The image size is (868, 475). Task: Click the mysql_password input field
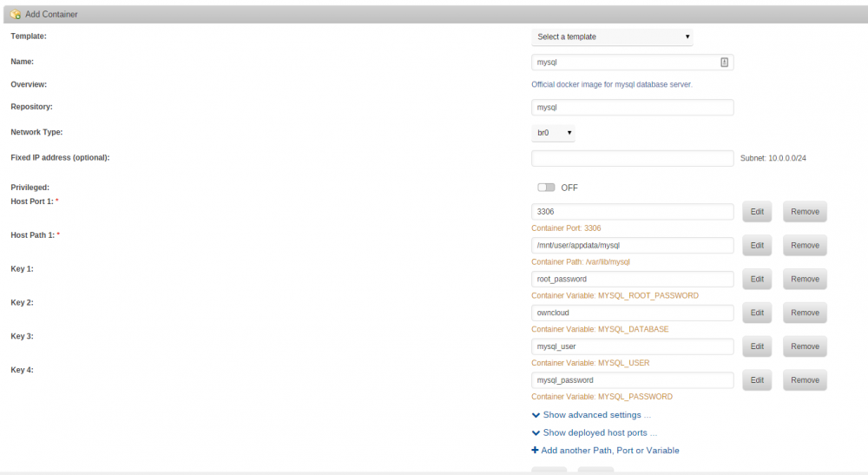632,380
